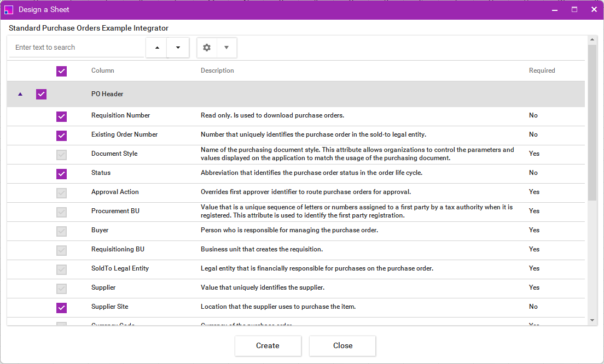Select the Required column header
This screenshot has height=364, width=604.
tap(542, 71)
